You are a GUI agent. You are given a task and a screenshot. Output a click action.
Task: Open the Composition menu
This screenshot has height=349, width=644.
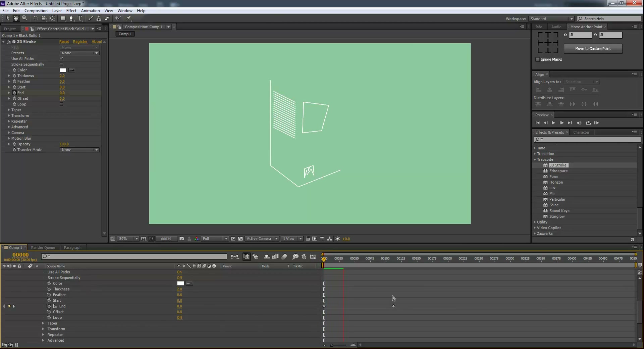(x=36, y=10)
